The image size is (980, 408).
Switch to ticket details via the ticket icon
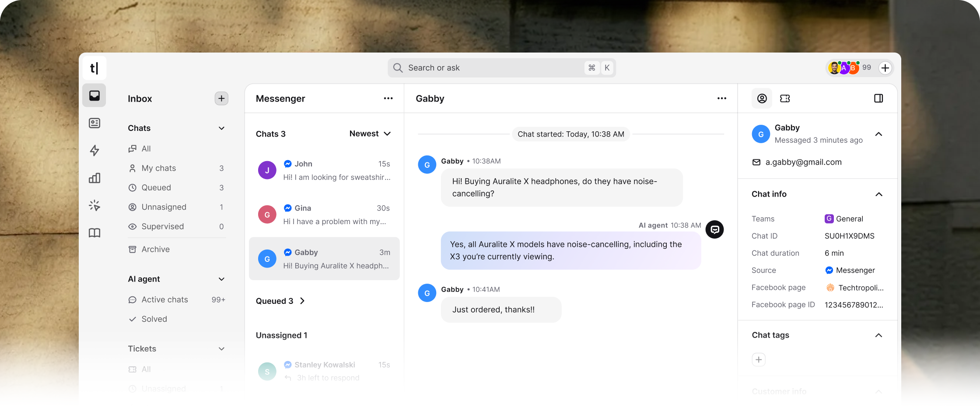click(x=784, y=98)
